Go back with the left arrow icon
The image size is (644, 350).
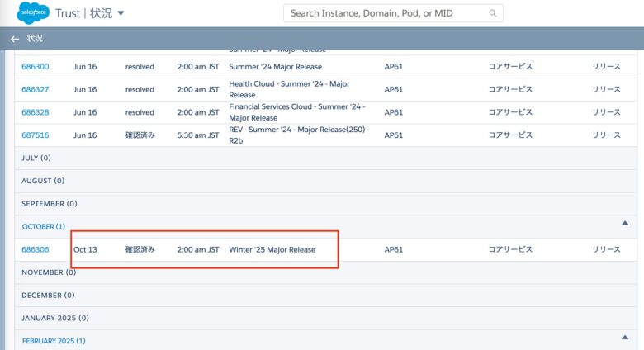point(15,39)
